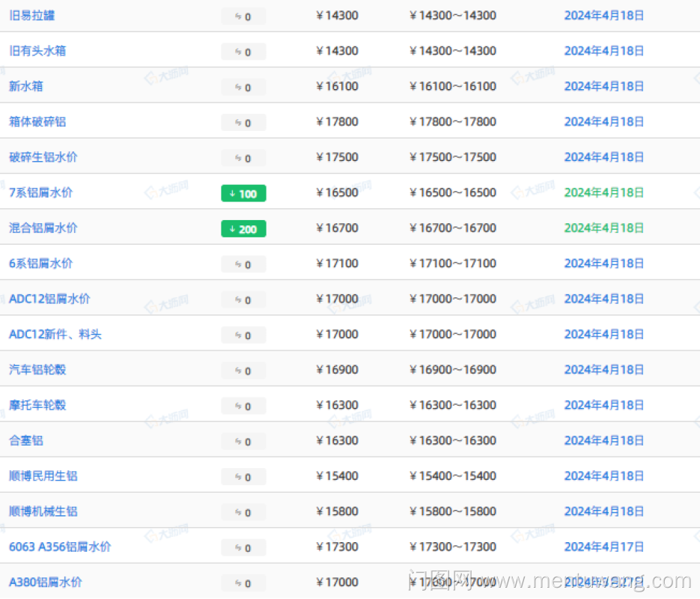The image size is (700, 599).
Task: Open the 新水箱 item link
Action: pyautogui.click(x=26, y=86)
